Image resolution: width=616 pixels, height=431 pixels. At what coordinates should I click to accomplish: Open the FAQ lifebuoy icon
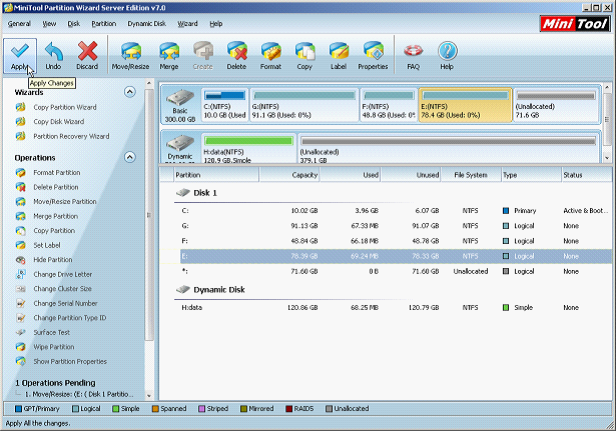click(x=413, y=55)
